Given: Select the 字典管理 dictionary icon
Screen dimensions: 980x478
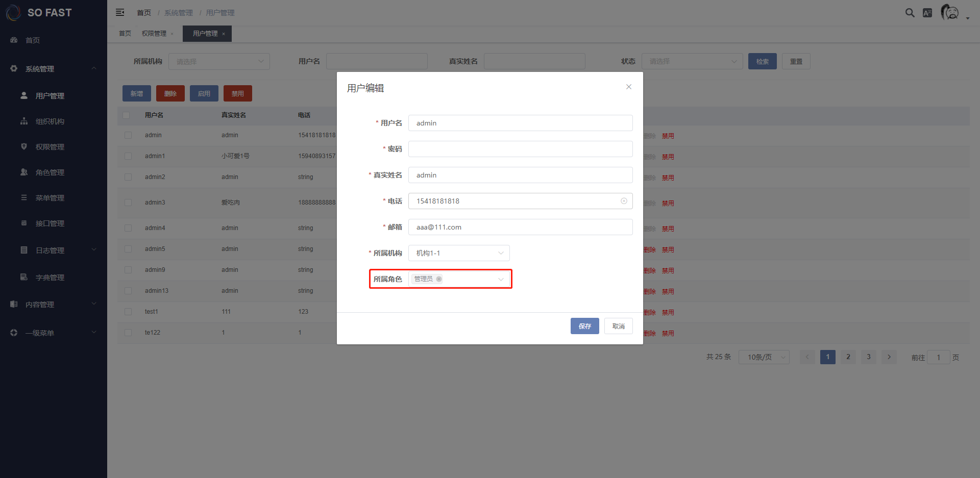Looking at the screenshot, I should tap(23, 277).
